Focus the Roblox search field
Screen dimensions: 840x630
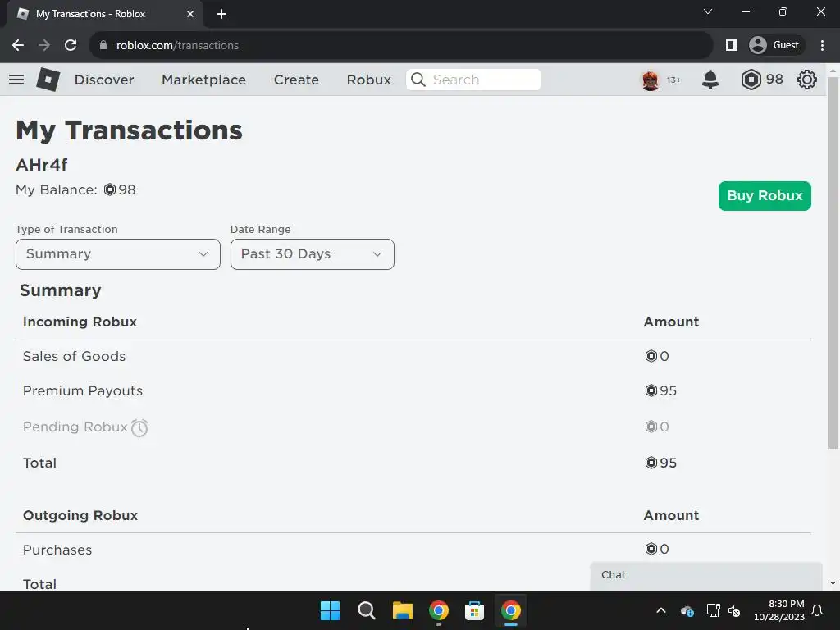click(x=473, y=80)
